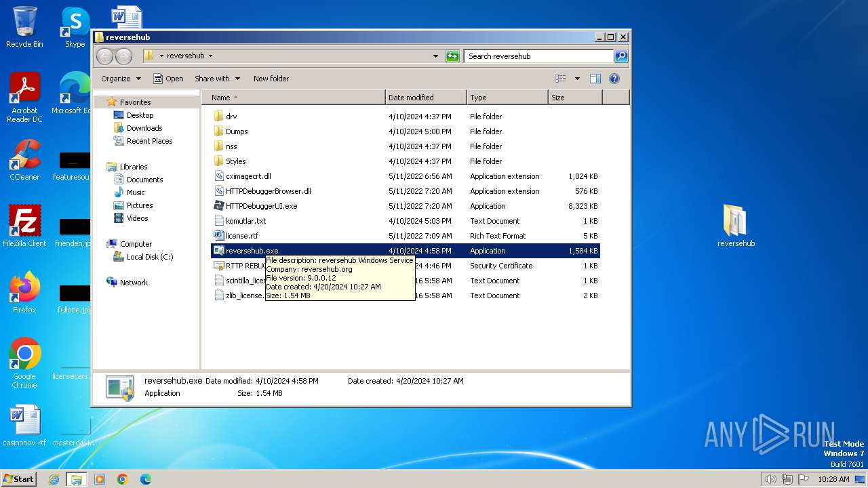Select Computer in navigation pane
This screenshot has height=488, width=868.
(x=136, y=244)
